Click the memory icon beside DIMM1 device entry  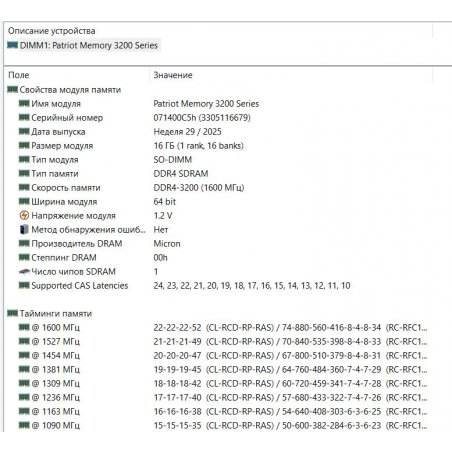click(x=12, y=45)
